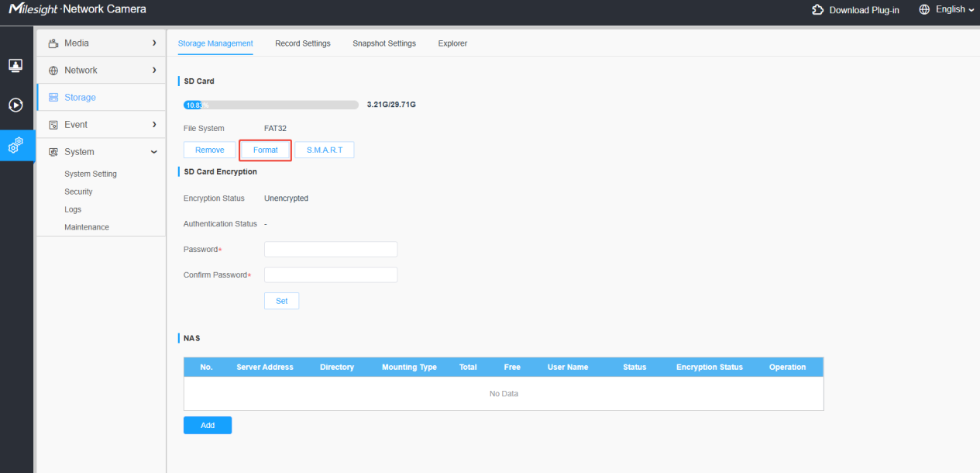980x473 pixels.
Task: Open the English language dropdown
Action: pos(954,10)
